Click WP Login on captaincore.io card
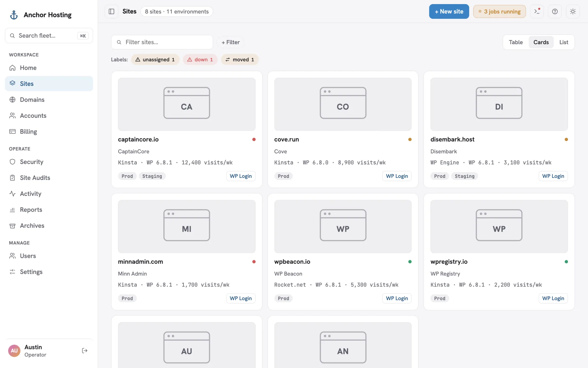The image size is (588, 368). tap(240, 176)
